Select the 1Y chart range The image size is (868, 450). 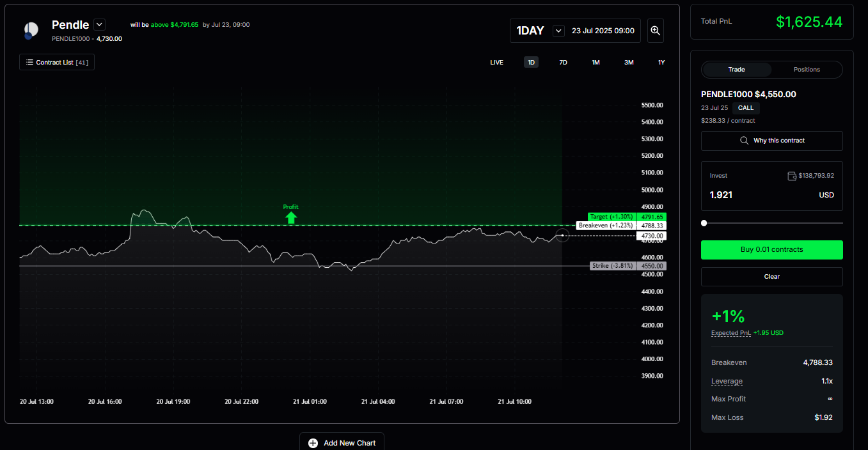[x=661, y=62]
